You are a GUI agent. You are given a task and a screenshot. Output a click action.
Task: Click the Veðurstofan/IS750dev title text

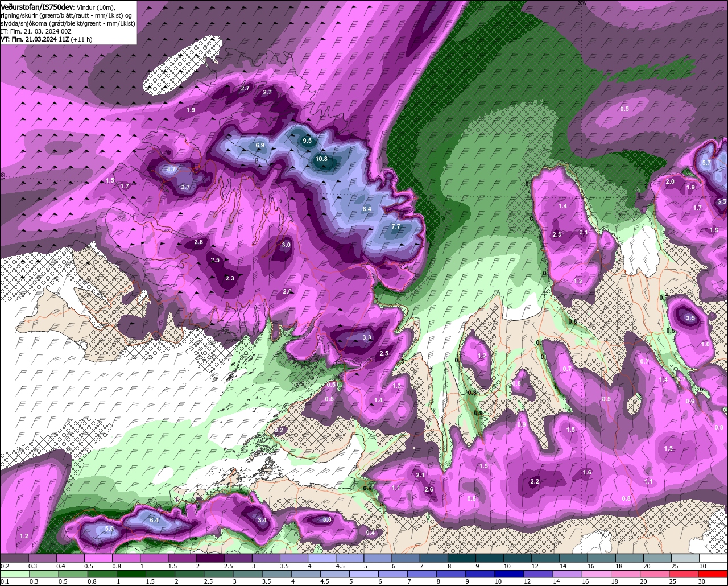[36, 7]
